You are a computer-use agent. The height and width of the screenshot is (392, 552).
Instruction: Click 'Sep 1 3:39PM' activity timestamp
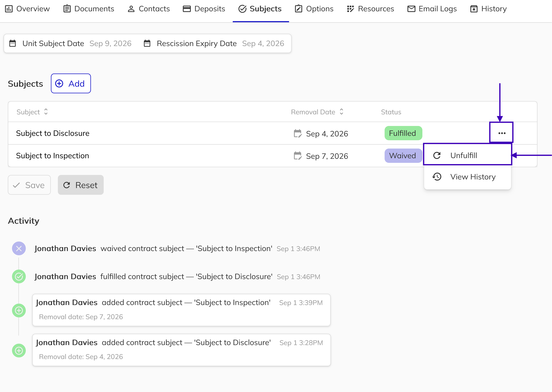click(301, 303)
